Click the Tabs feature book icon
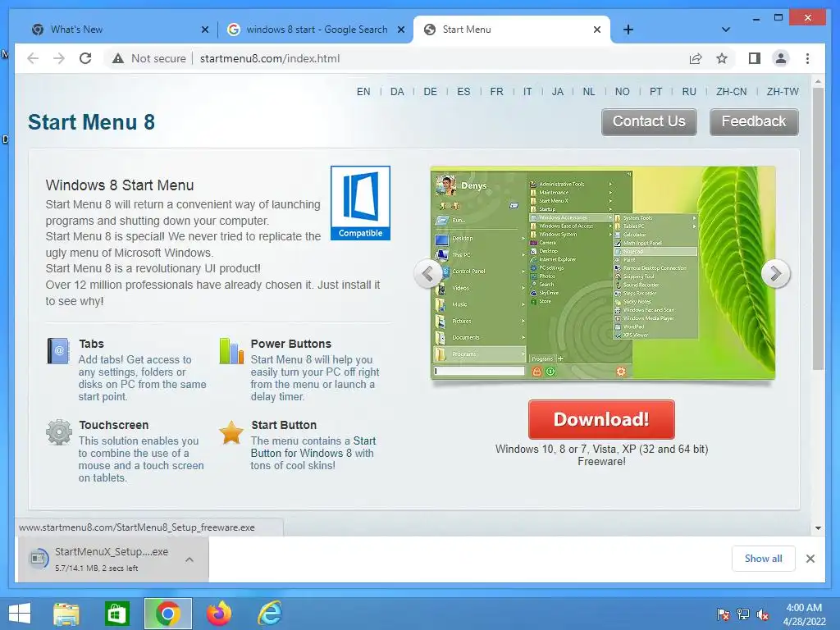 [x=58, y=351]
